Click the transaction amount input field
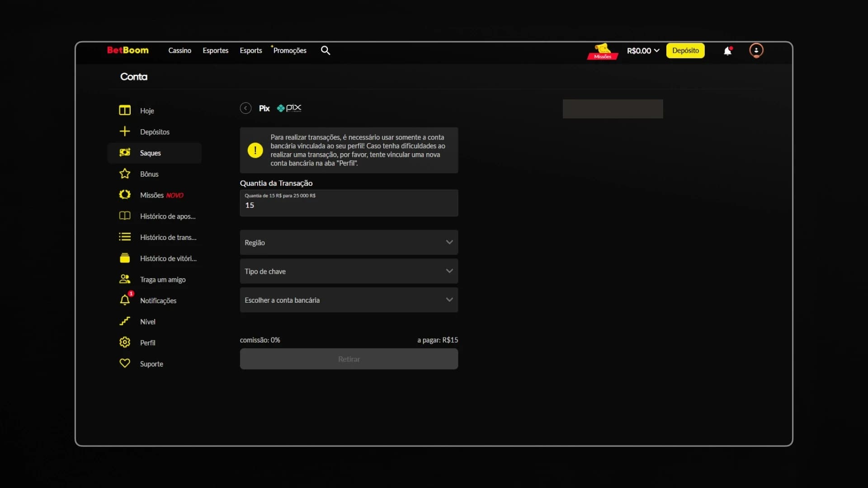The height and width of the screenshot is (488, 868). click(x=349, y=205)
